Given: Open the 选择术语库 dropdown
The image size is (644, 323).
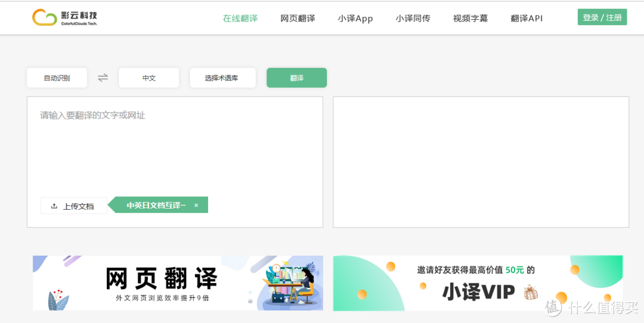Looking at the screenshot, I should [x=222, y=77].
